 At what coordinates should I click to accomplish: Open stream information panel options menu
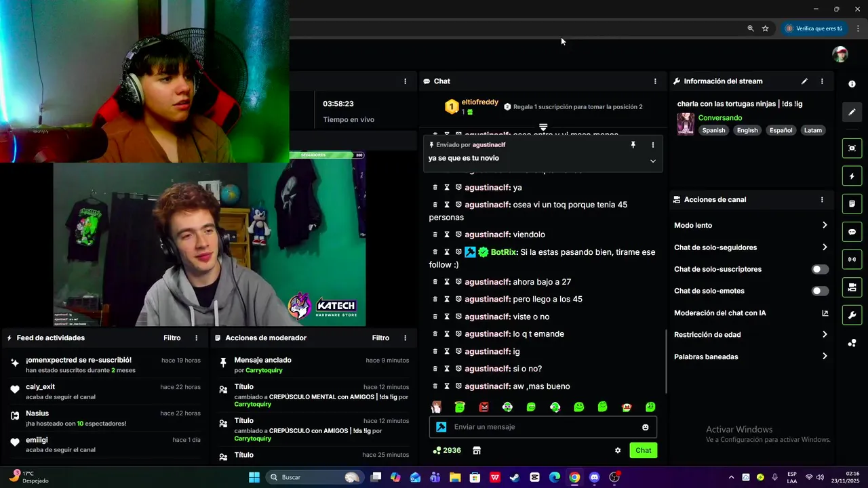point(822,81)
